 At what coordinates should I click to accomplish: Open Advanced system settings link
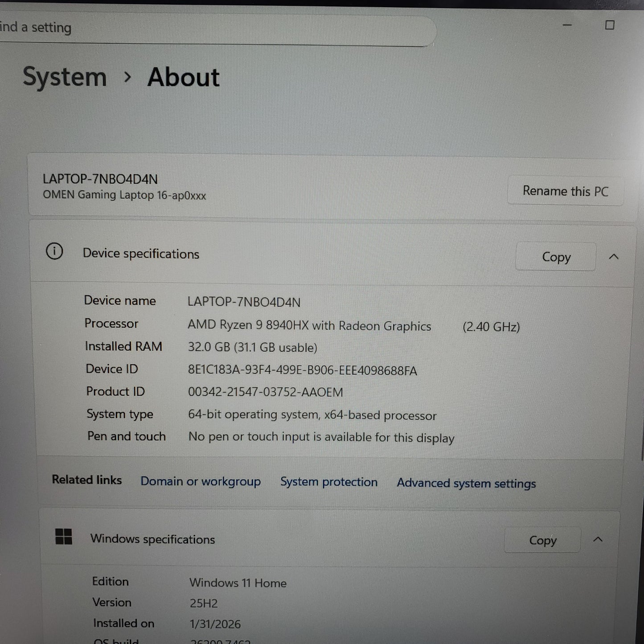[x=467, y=483]
